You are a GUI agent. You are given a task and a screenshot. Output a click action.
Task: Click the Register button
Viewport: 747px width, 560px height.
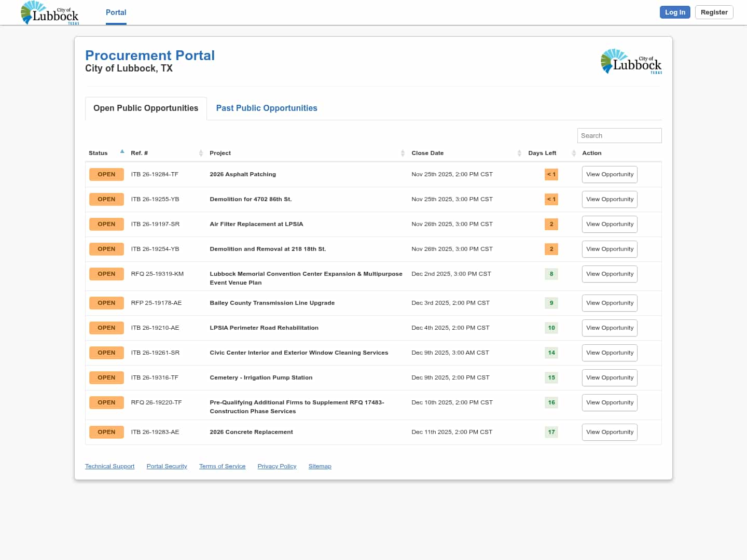click(714, 12)
